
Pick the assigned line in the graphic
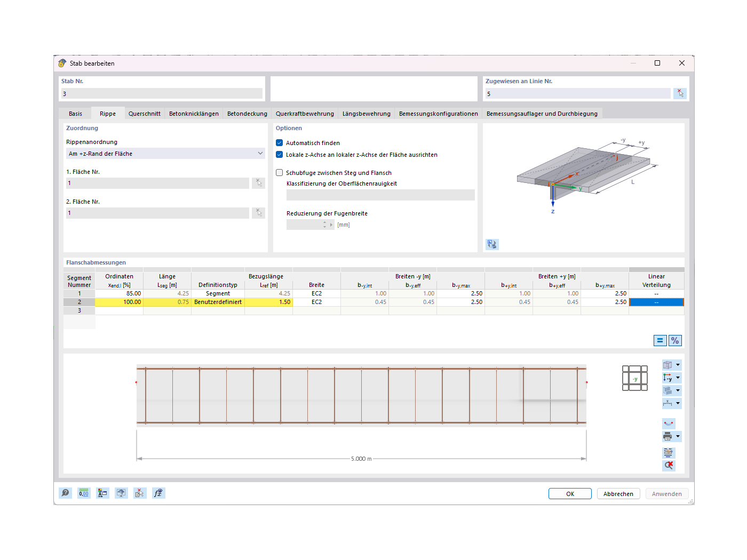tap(680, 93)
